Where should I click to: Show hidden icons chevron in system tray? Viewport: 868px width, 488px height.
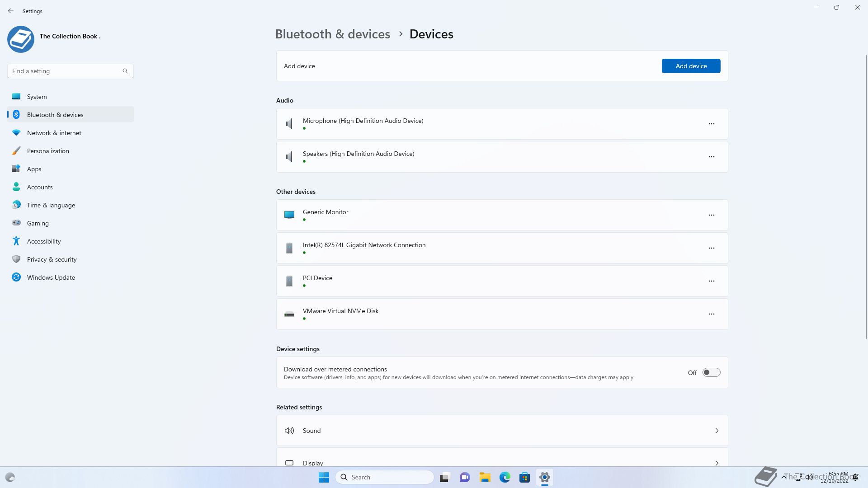783,477
